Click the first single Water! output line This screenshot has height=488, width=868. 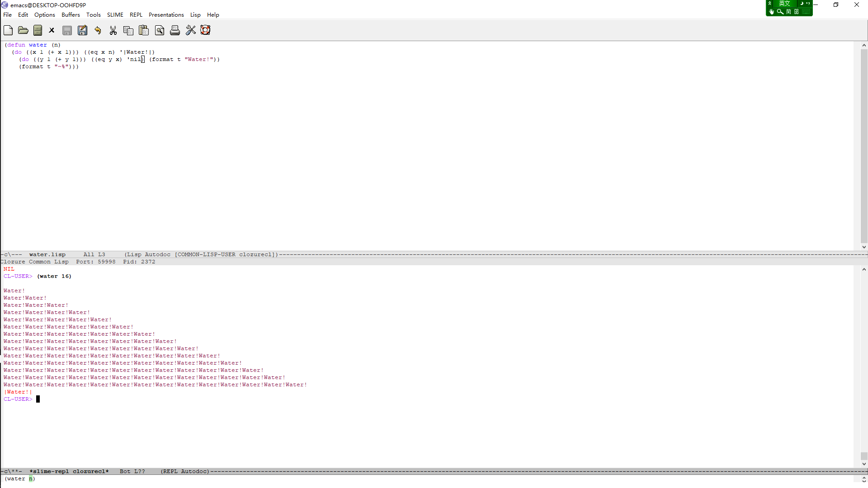[14, 291]
